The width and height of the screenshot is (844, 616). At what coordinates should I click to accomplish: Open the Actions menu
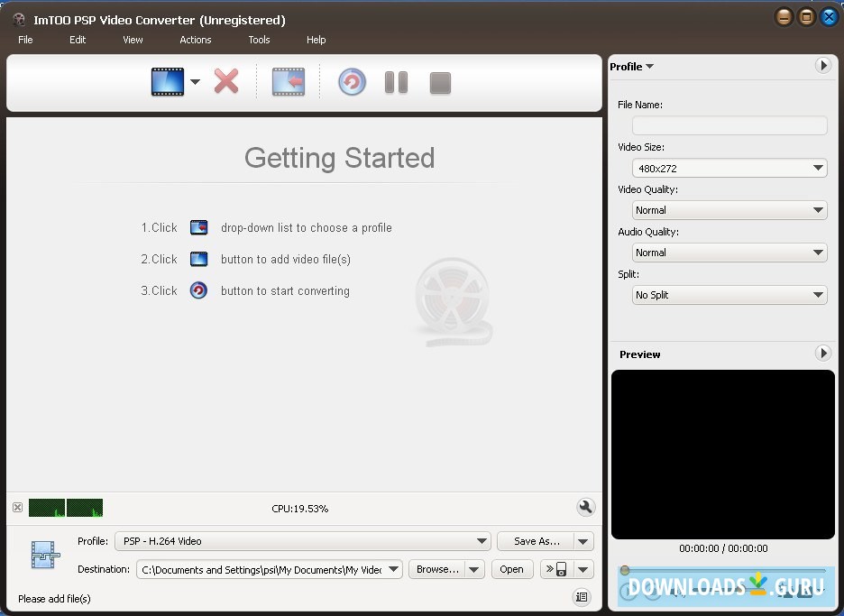(x=196, y=40)
